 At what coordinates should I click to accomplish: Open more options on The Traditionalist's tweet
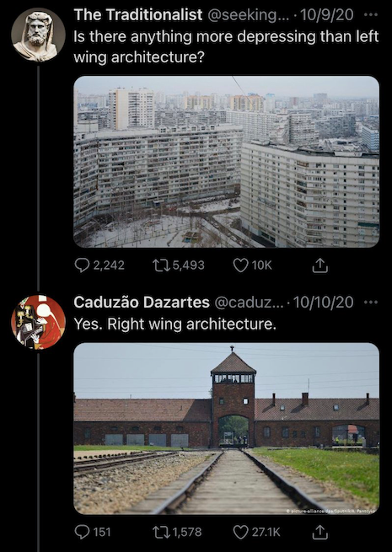click(x=371, y=15)
